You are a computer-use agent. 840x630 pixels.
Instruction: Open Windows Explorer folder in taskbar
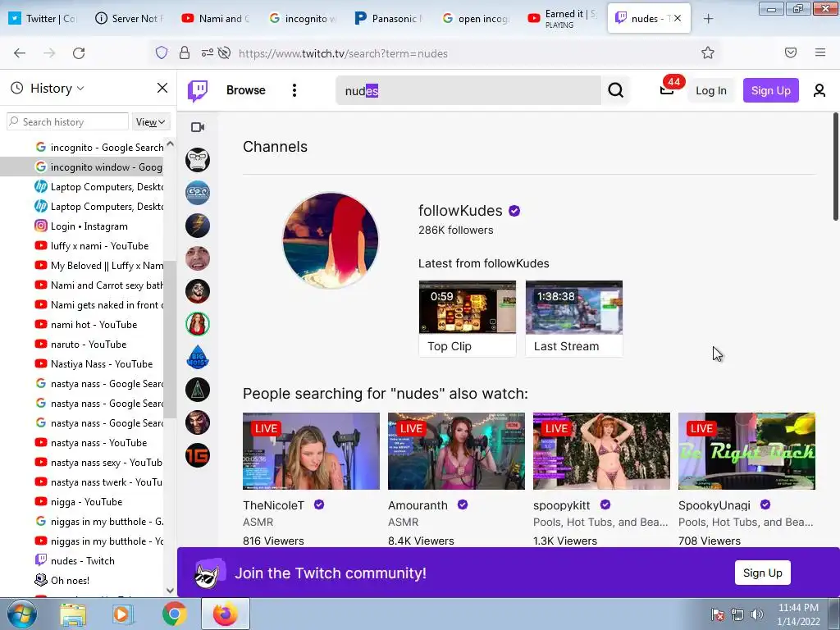pyautogui.click(x=73, y=614)
